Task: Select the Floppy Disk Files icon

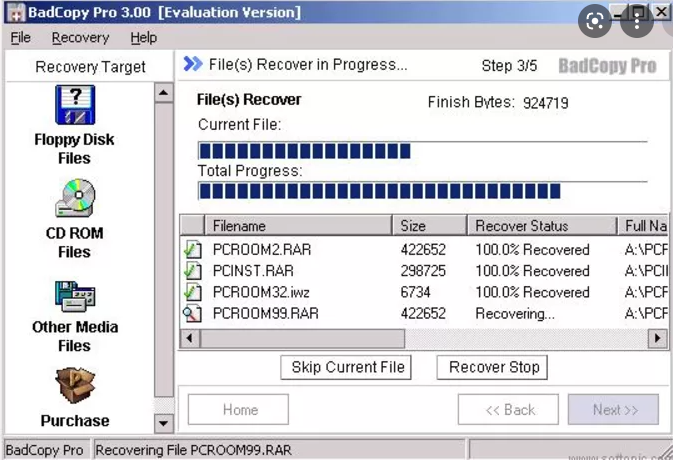Action: pyautogui.click(x=75, y=105)
